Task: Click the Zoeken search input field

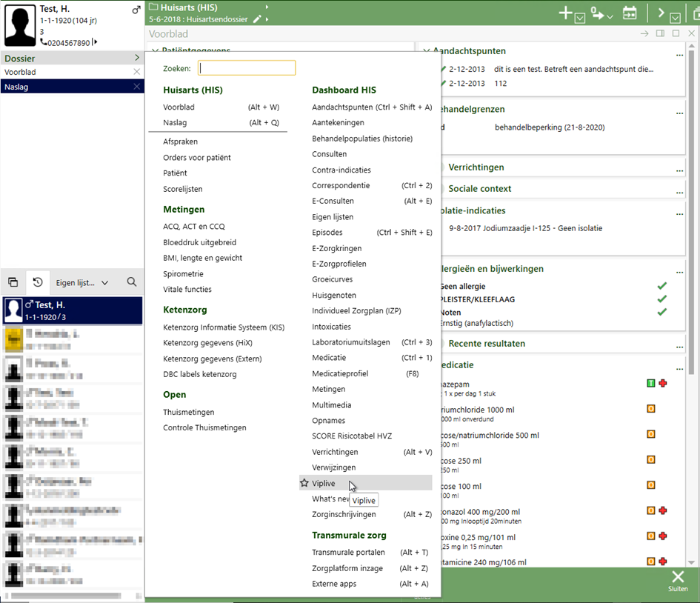Action: [247, 68]
